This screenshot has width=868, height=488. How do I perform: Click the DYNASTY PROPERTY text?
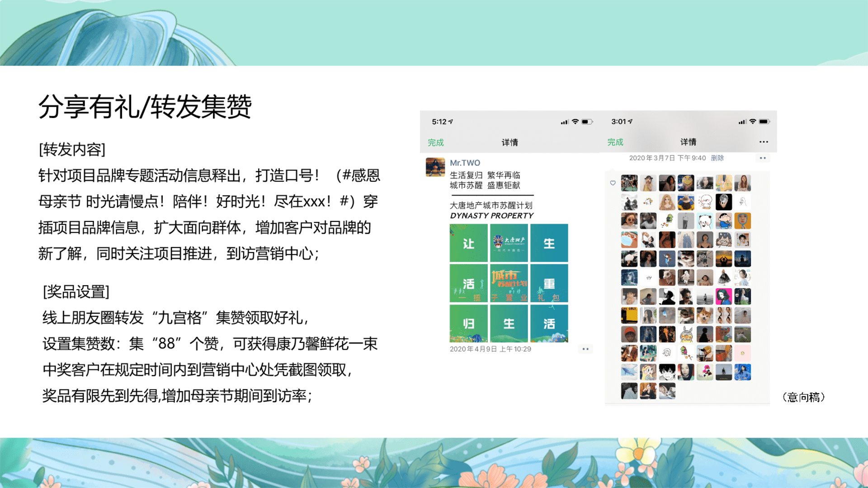[492, 216]
